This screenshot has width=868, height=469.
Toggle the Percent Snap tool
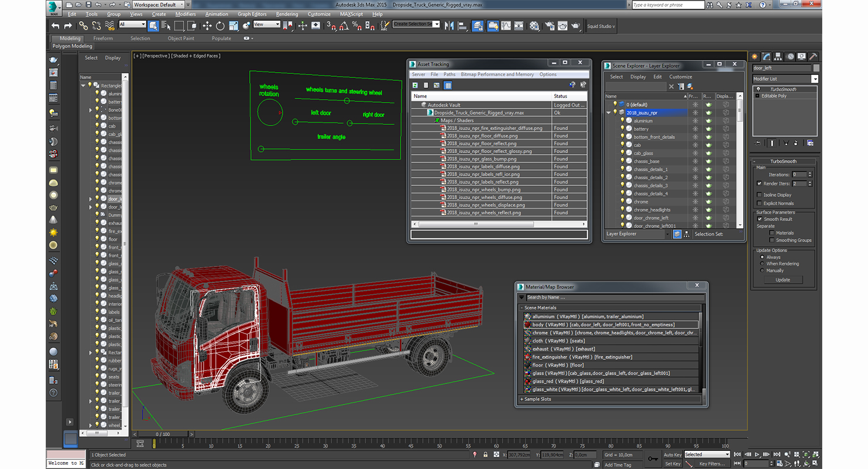357,26
